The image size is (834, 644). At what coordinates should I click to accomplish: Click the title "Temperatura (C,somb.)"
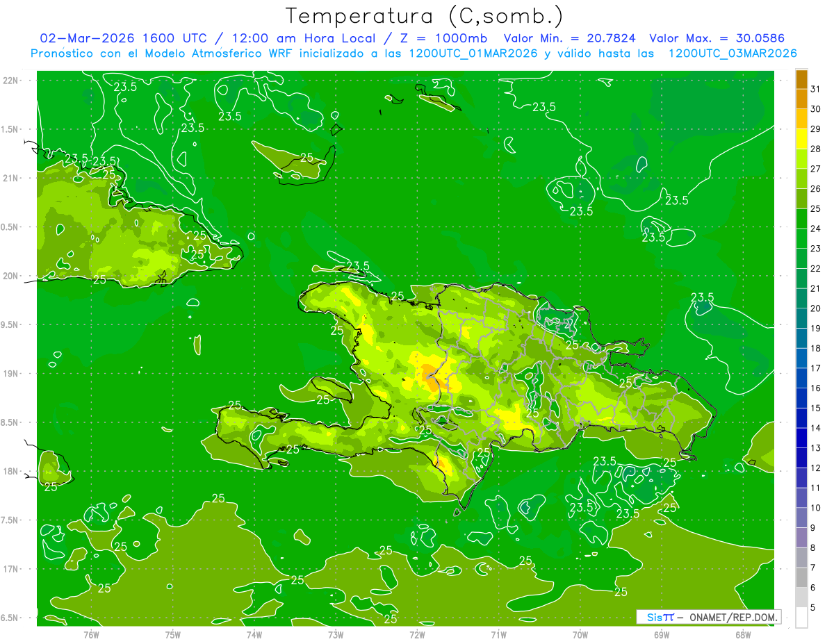click(425, 16)
